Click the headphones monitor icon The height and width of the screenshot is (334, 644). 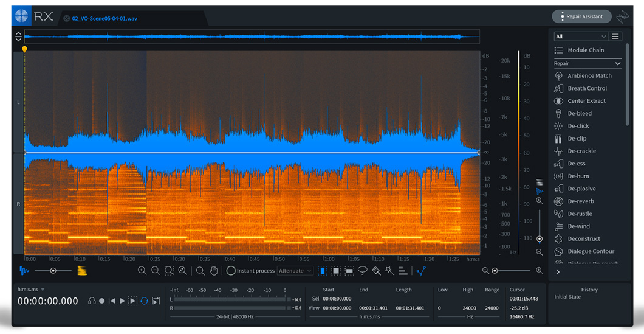pyautogui.click(x=92, y=301)
